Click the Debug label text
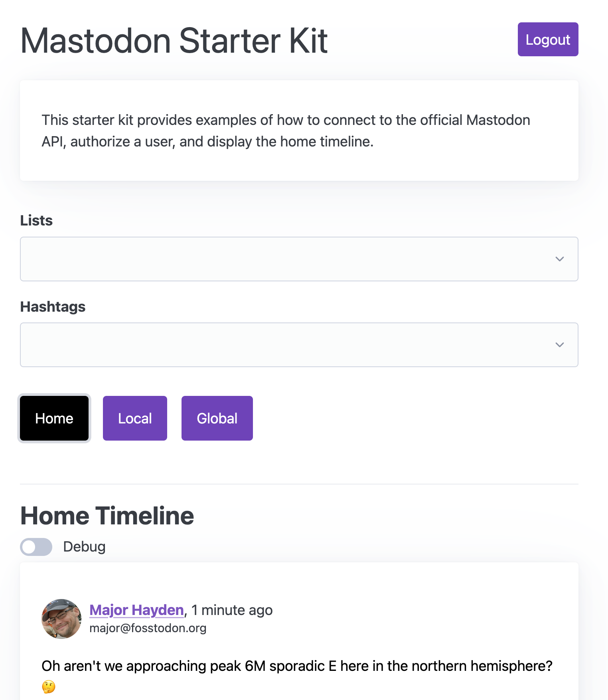 click(x=84, y=547)
